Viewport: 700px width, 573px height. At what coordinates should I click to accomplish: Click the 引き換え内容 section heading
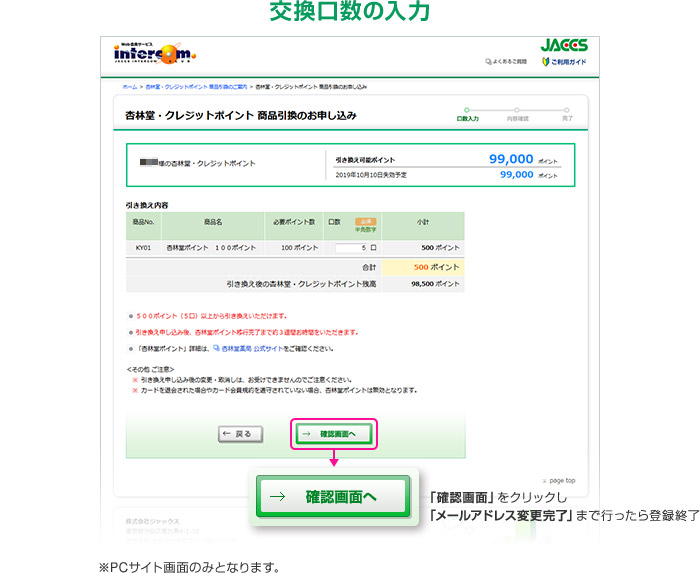pos(147,205)
